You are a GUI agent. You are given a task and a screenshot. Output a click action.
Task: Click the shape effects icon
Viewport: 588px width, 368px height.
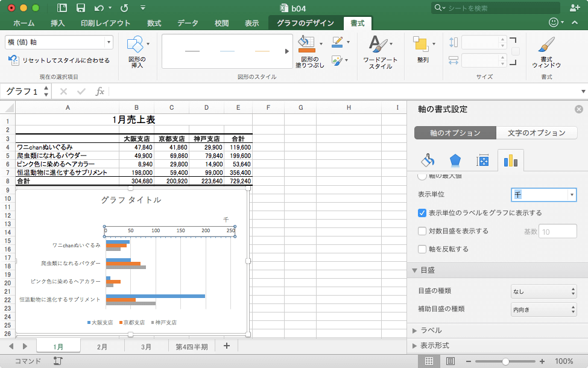(337, 60)
